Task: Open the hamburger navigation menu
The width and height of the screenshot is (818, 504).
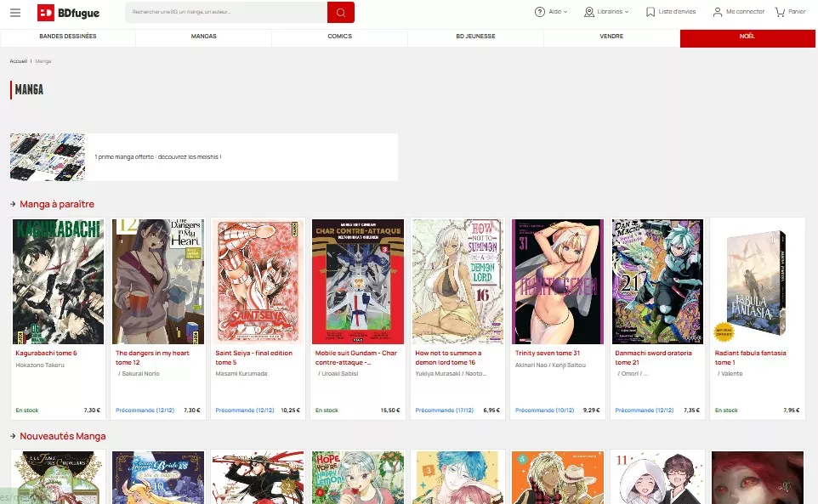Action: (15, 12)
